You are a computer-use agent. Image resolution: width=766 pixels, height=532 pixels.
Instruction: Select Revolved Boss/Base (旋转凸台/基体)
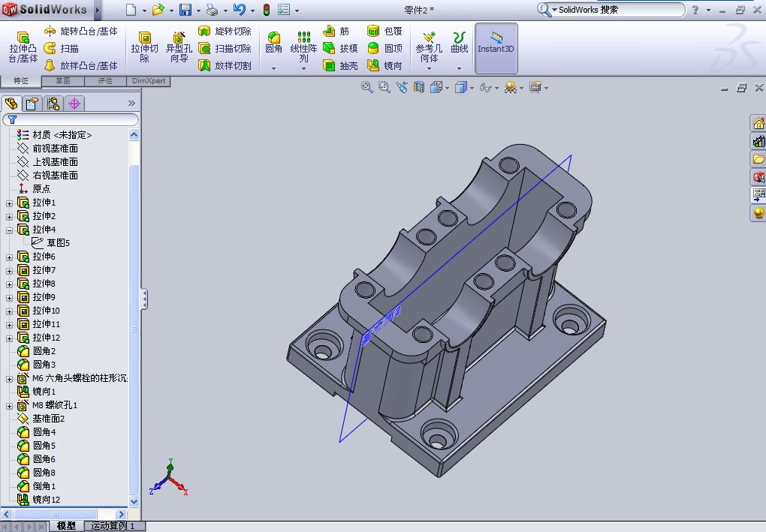tap(81, 32)
